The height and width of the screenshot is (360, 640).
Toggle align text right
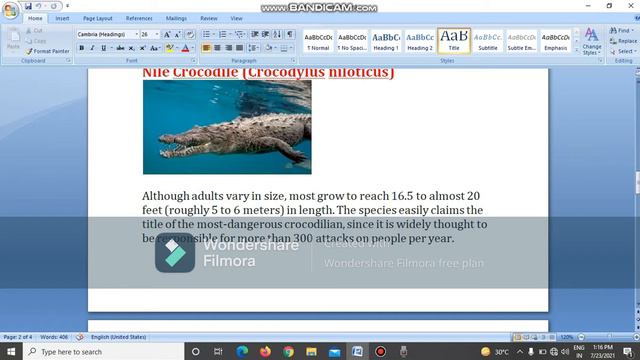coord(229,48)
